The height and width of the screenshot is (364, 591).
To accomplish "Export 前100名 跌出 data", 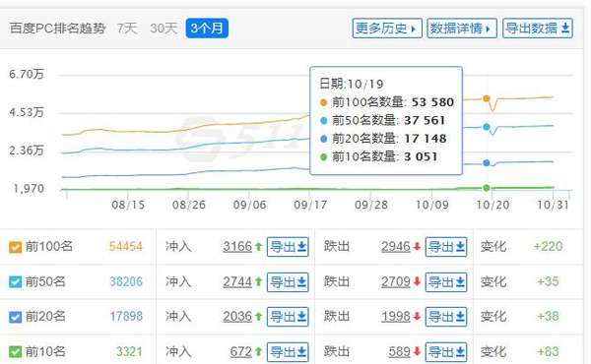I will click(x=446, y=247).
